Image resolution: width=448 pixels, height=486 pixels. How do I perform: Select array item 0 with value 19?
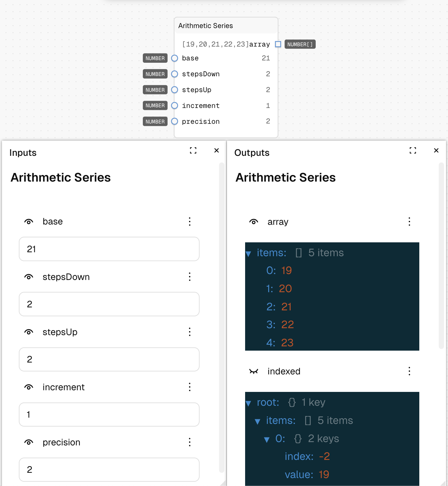tap(279, 270)
